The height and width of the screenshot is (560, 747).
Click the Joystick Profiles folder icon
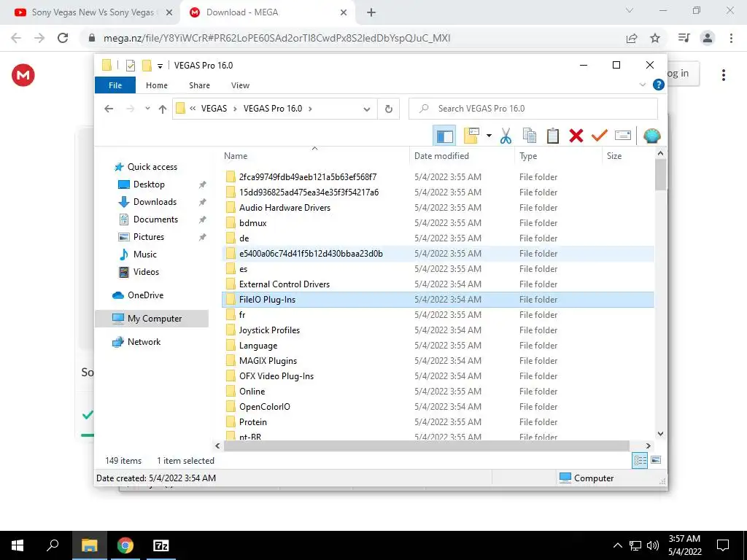(231, 330)
